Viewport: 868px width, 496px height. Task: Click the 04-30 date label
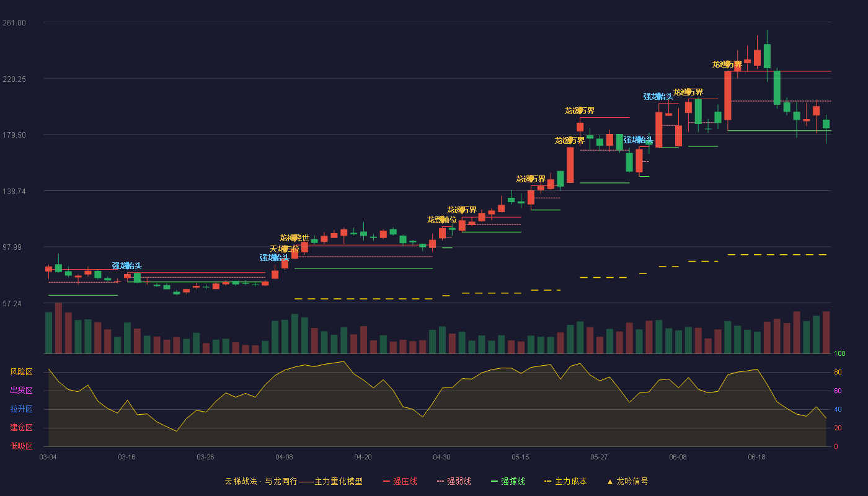click(x=442, y=457)
